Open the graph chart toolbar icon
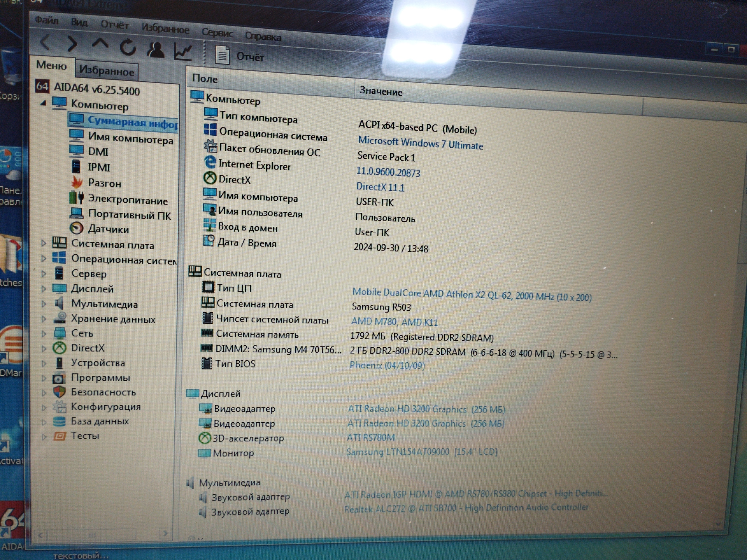This screenshot has height=560, width=747. click(183, 52)
